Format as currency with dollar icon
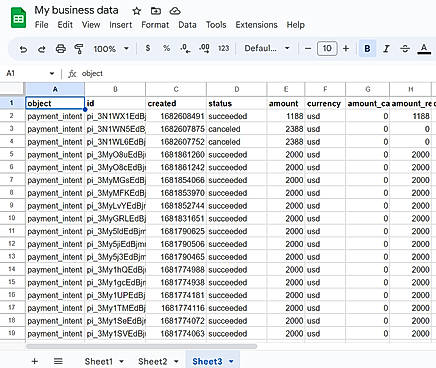436x368 pixels. [x=148, y=48]
